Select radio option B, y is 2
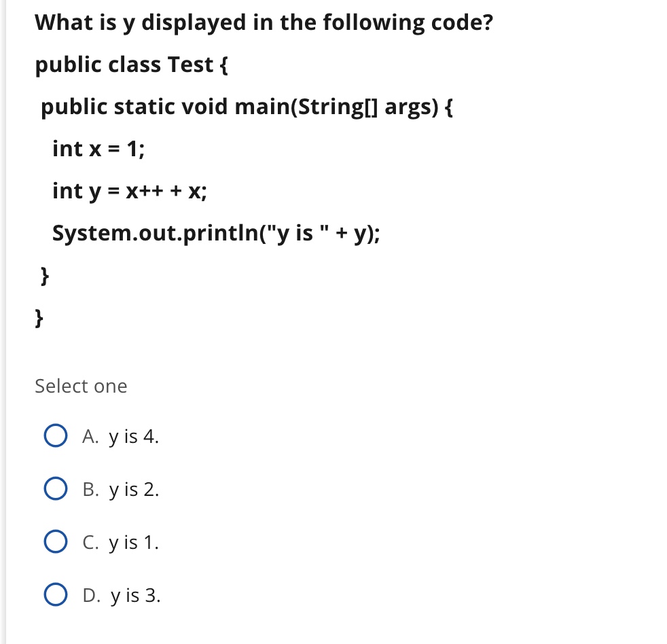This screenshot has height=644, width=667. [x=56, y=488]
